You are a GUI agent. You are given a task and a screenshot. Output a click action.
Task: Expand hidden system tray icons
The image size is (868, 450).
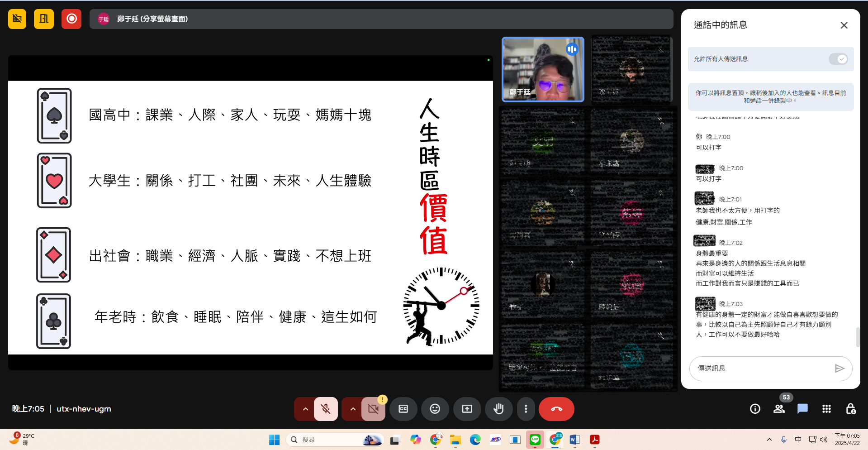pos(768,439)
